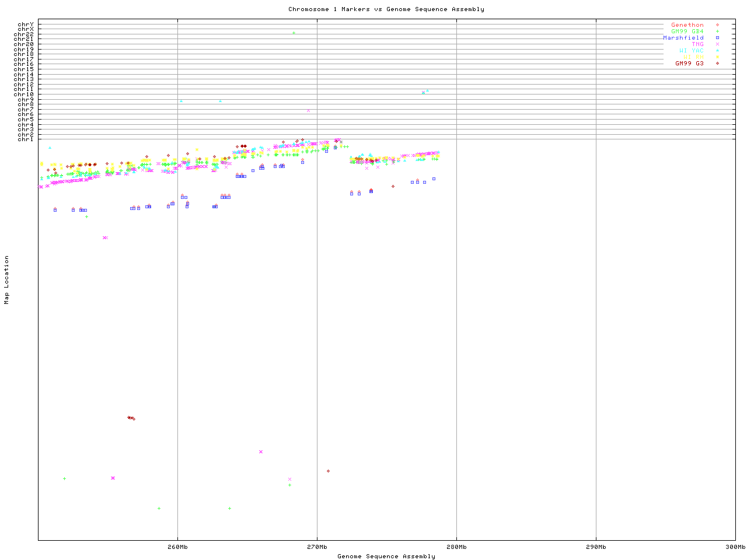Click the chr10 label on the y-axis
The image size is (747, 560).
(24, 94)
